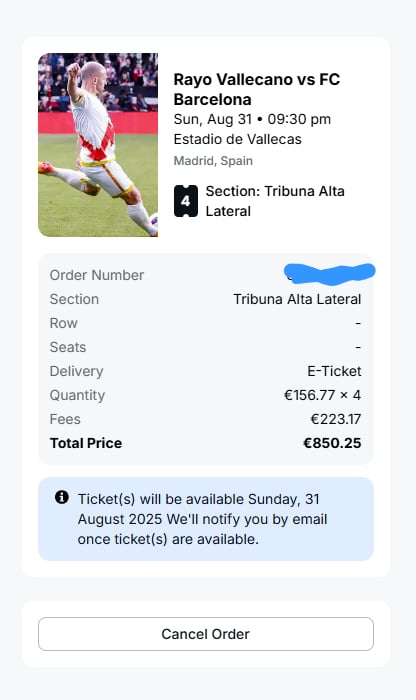Select the Rayo Vallecano vs FC Barcelona title
This screenshot has height=700, width=416.
pyautogui.click(x=257, y=89)
